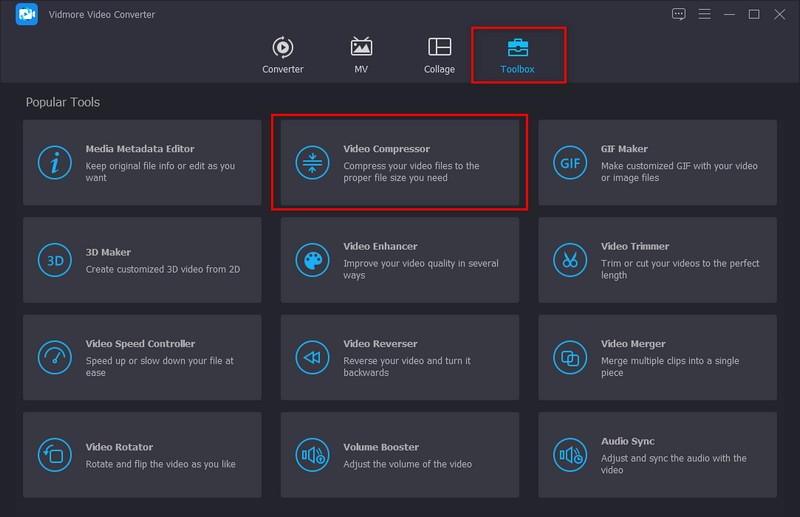This screenshot has height=517, width=800.
Task: Click the Video Merger icon
Action: tap(570, 357)
